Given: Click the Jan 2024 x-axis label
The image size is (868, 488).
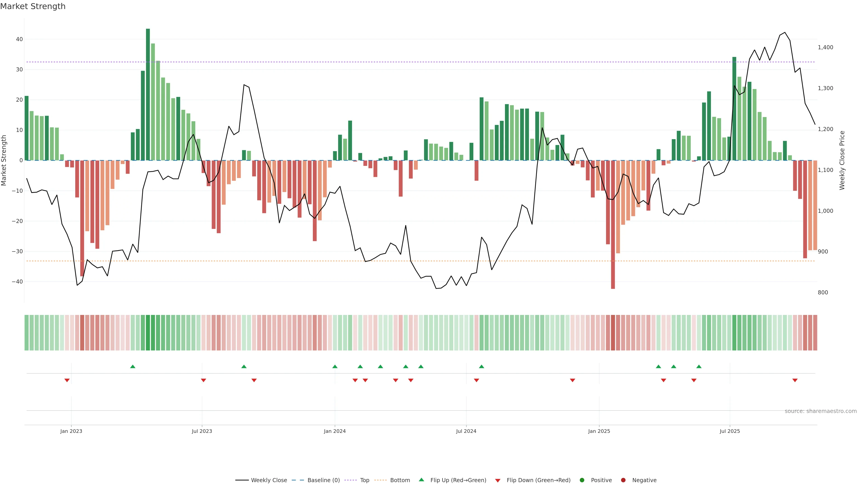Looking at the screenshot, I should click(x=335, y=431).
